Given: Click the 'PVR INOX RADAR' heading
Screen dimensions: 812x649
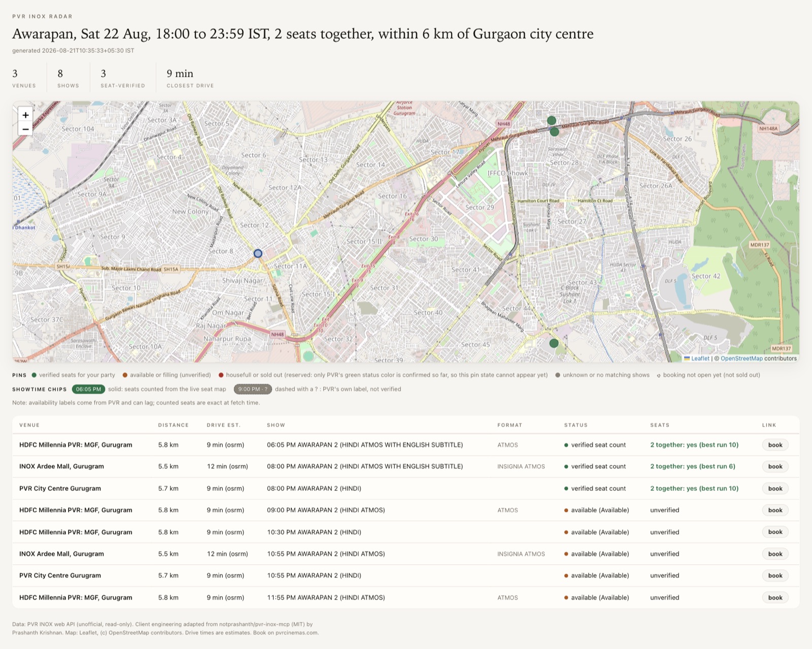Looking at the screenshot, I should click(x=42, y=16).
